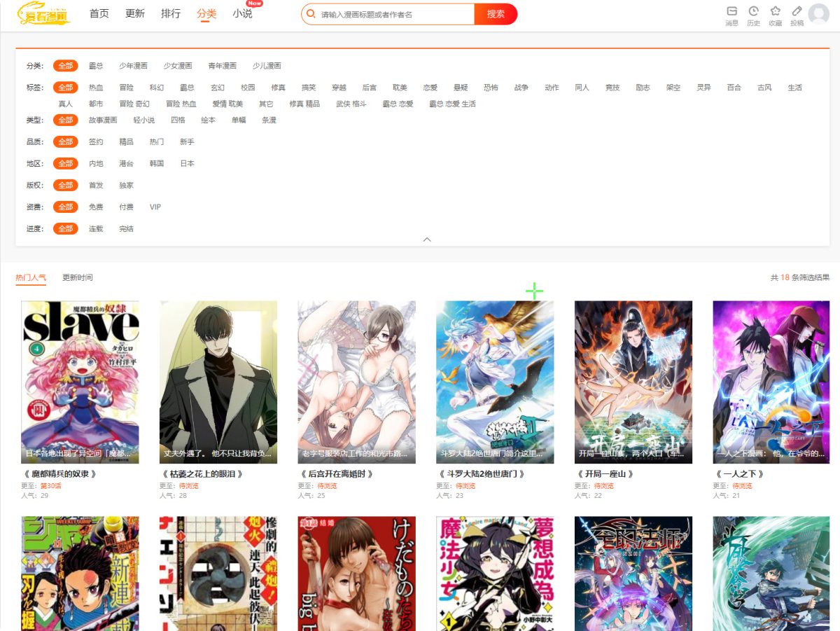Screen dimensions: 840x631
Task: Select 全部 in the 分类 row
Action: click(65, 66)
